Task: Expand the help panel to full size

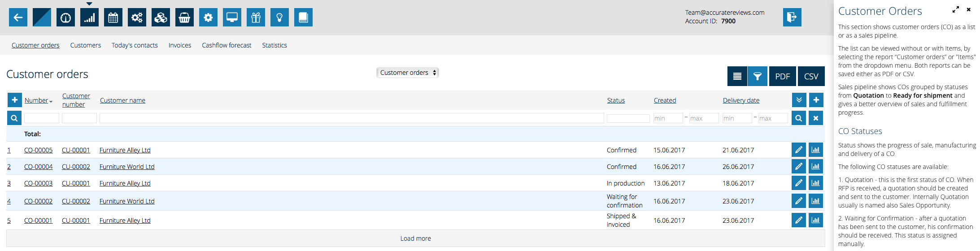Action: tap(955, 9)
